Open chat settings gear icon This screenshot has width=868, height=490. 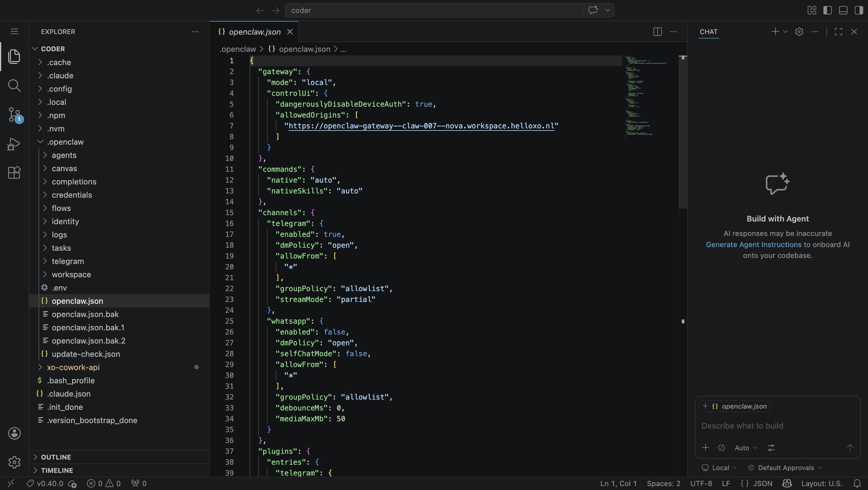[x=799, y=32]
